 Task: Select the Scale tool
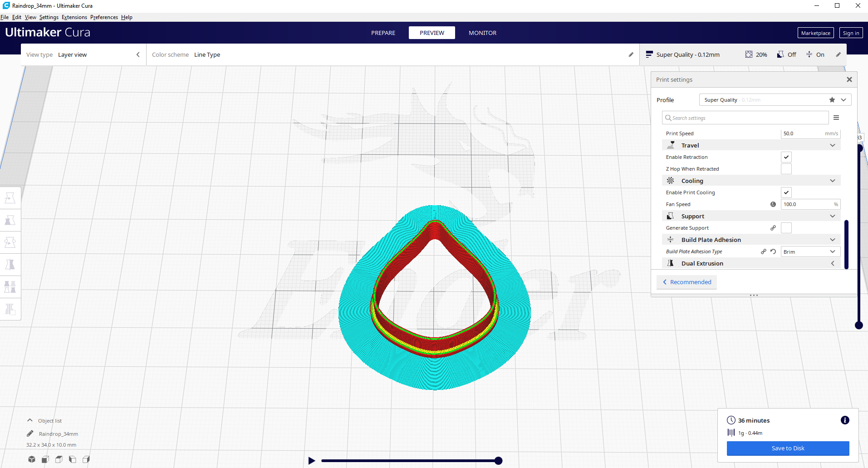11,220
